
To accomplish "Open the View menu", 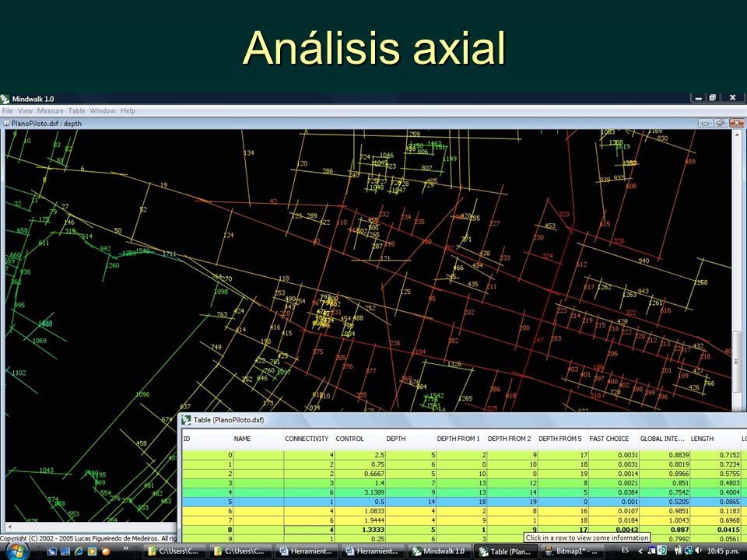I will [x=25, y=110].
